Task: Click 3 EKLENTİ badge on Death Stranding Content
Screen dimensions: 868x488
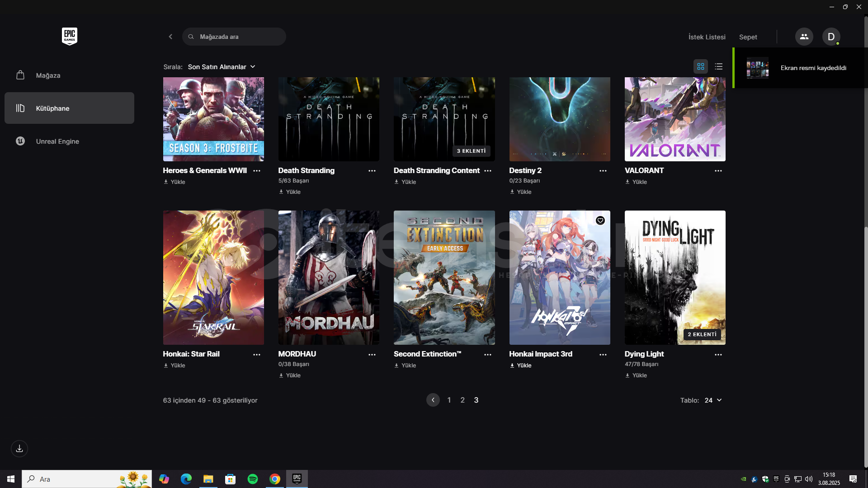Action: coord(471,151)
